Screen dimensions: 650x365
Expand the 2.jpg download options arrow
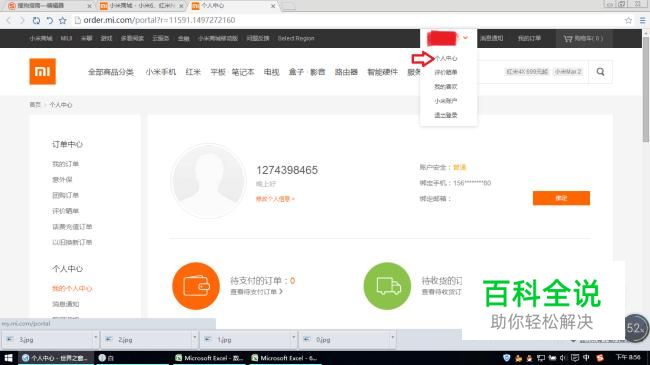tap(194, 337)
